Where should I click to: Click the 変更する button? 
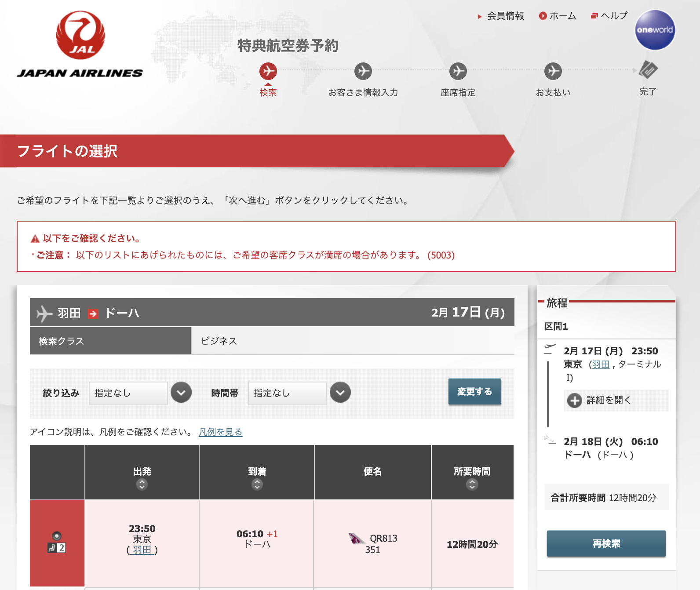475,391
